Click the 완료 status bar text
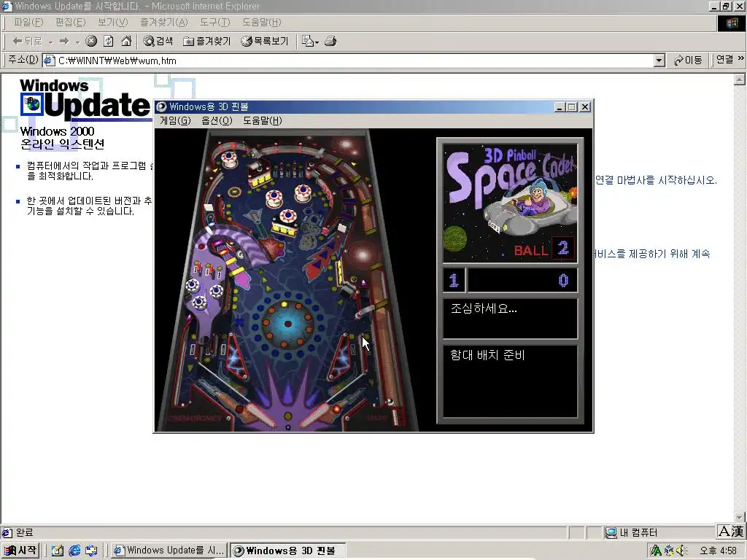Image resolution: width=747 pixels, height=560 pixels. pos(25,532)
